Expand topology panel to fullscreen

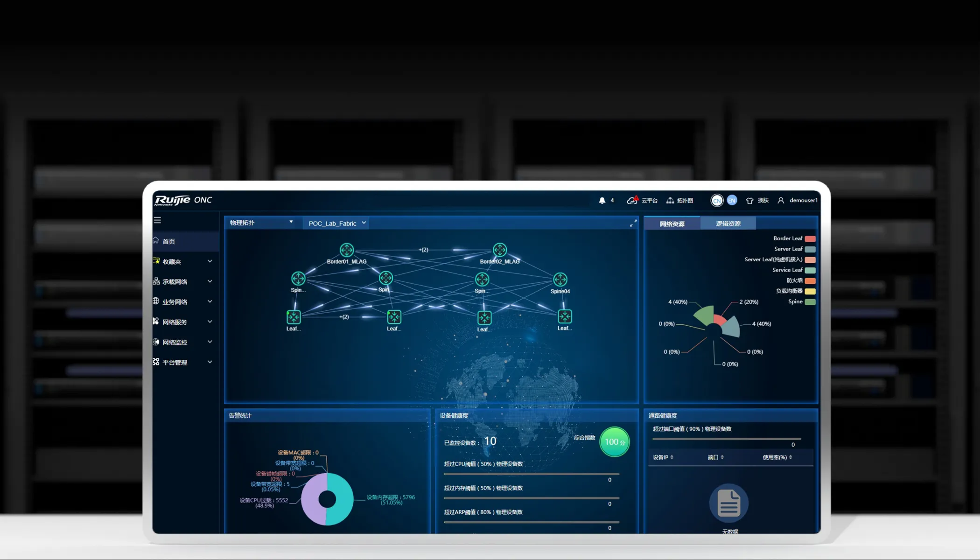633,223
